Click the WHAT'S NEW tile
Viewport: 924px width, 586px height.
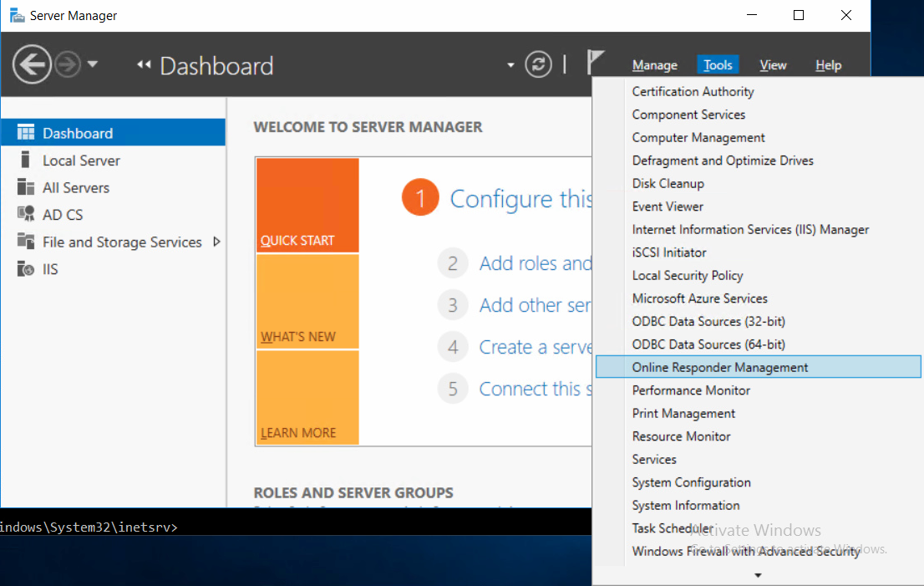click(x=307, y=302)
